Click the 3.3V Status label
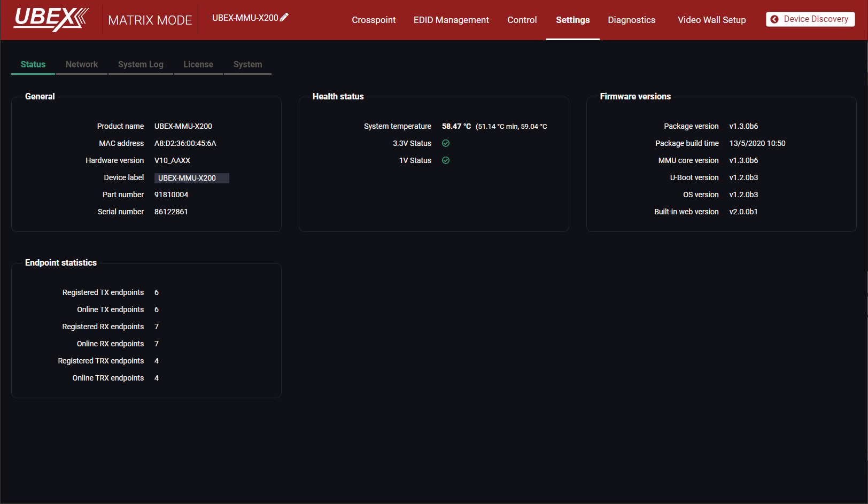The width and height of the screenshot is (868, 504). (412, 143)
